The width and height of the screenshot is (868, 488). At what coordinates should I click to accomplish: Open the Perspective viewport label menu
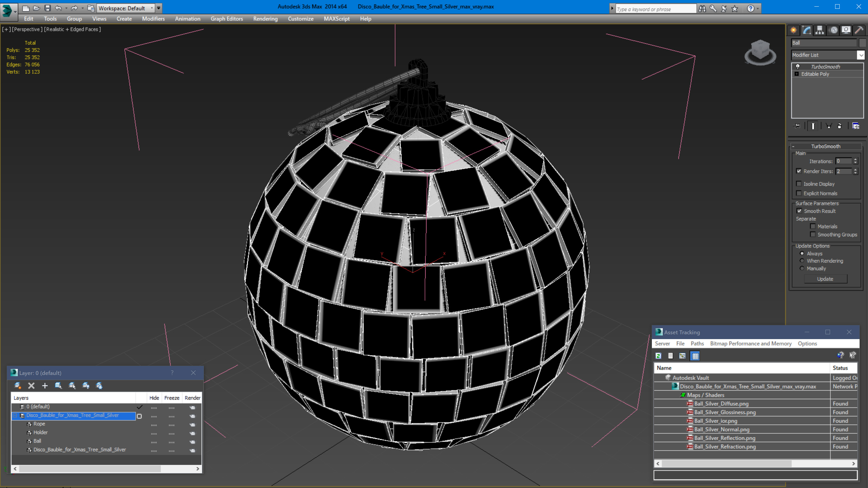pyautogui.click(x=27, y=29)
